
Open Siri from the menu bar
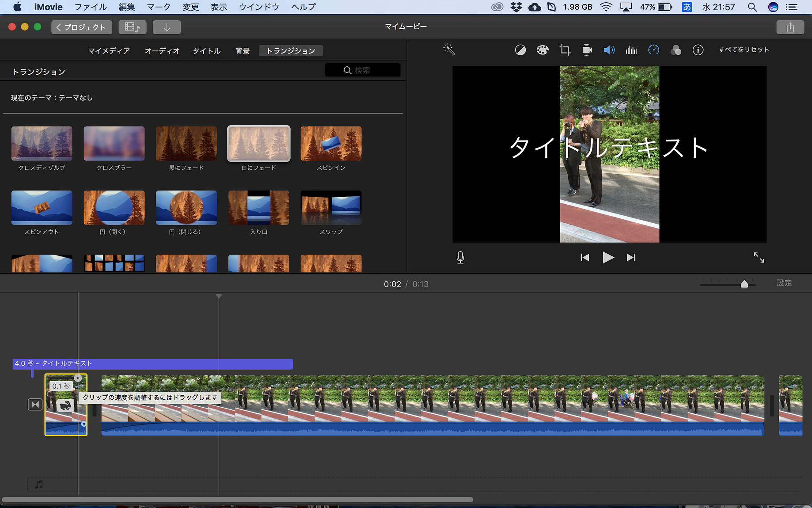tap(773, 7)
